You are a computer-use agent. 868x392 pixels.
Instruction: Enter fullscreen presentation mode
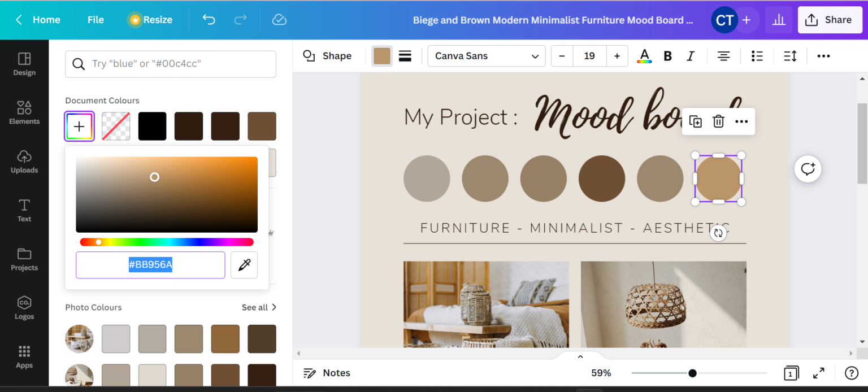[818, 373]
